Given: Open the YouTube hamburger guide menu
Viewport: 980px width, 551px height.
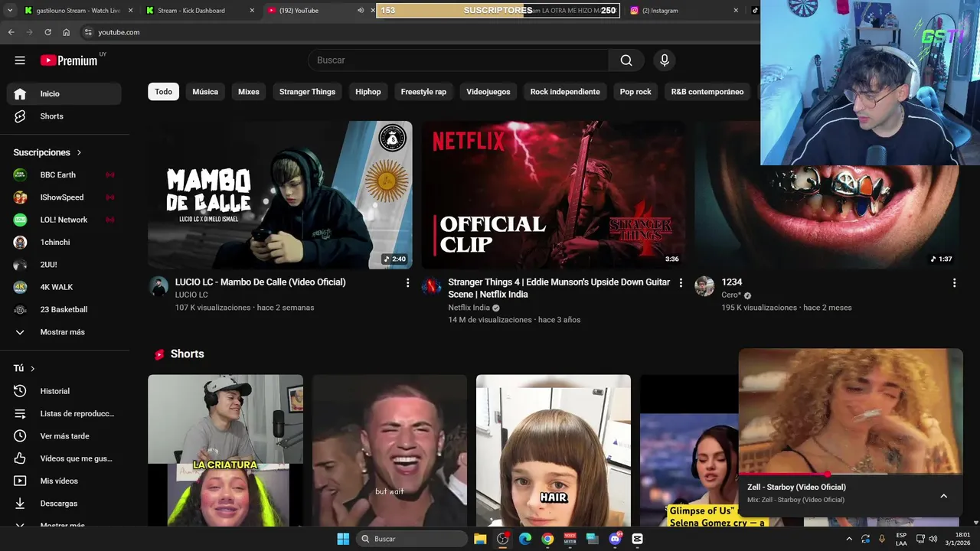Looking at the screenshot, I should (20, 60).
